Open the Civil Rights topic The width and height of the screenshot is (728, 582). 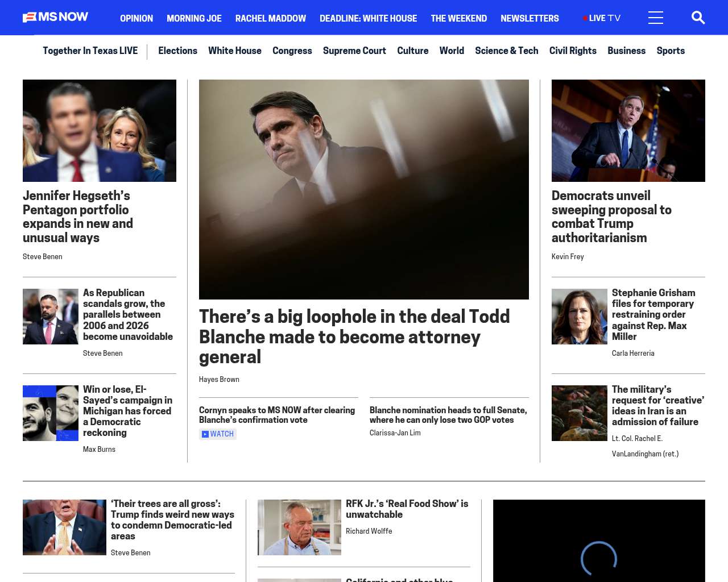coord(573,51)
